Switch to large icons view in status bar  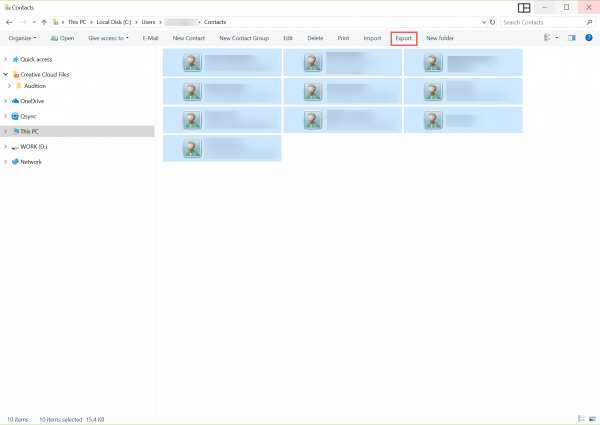click(x=592, y=419)
